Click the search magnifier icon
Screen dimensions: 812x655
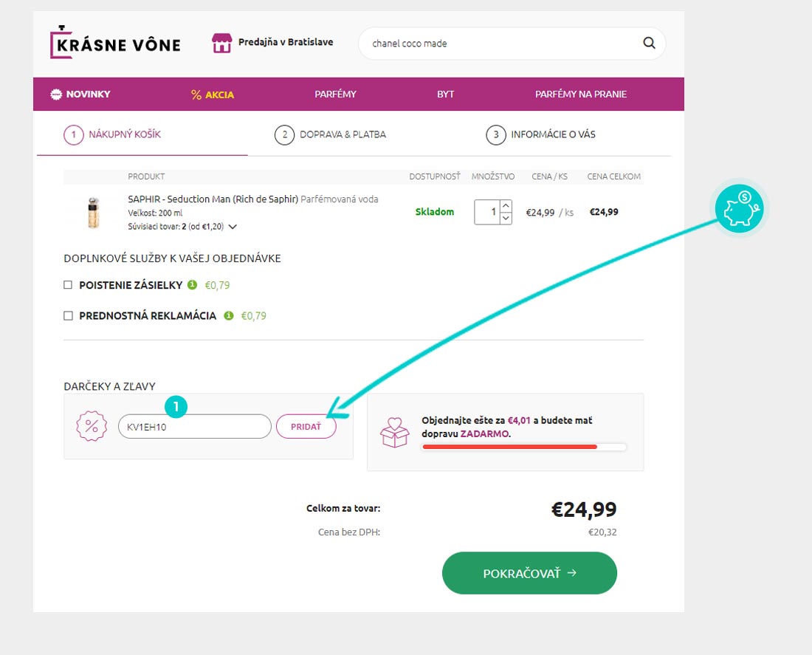[649, 43]
